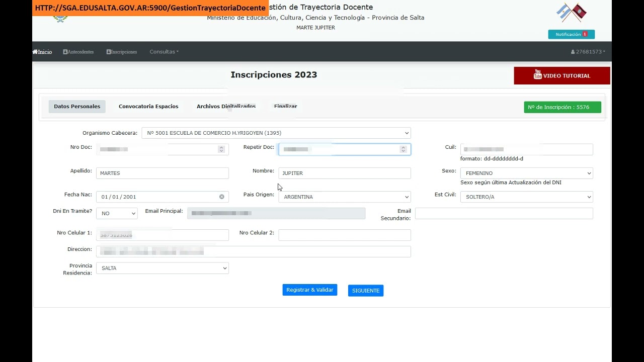Click the Notificación badge button
This screenshot has height=362, width=644.
coord(572,34)
